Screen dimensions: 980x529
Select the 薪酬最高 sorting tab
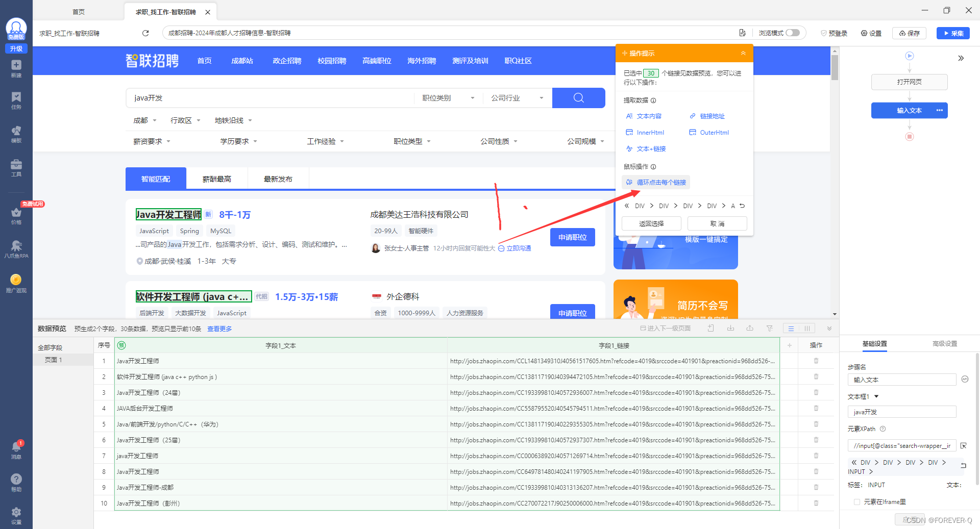pyautogui.click(x=217, y=179)
